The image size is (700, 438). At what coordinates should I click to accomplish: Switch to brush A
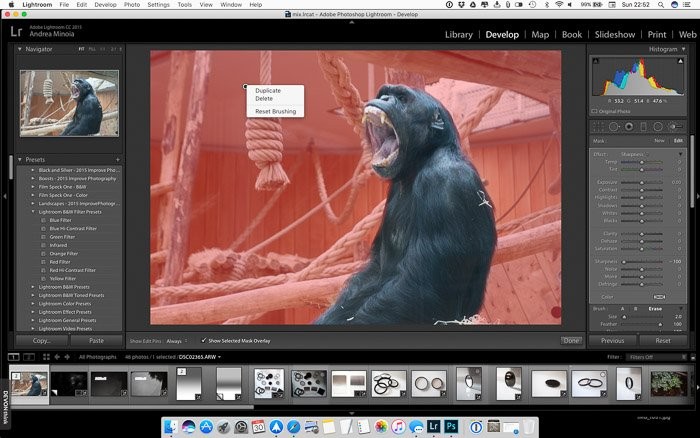(622, 309)
